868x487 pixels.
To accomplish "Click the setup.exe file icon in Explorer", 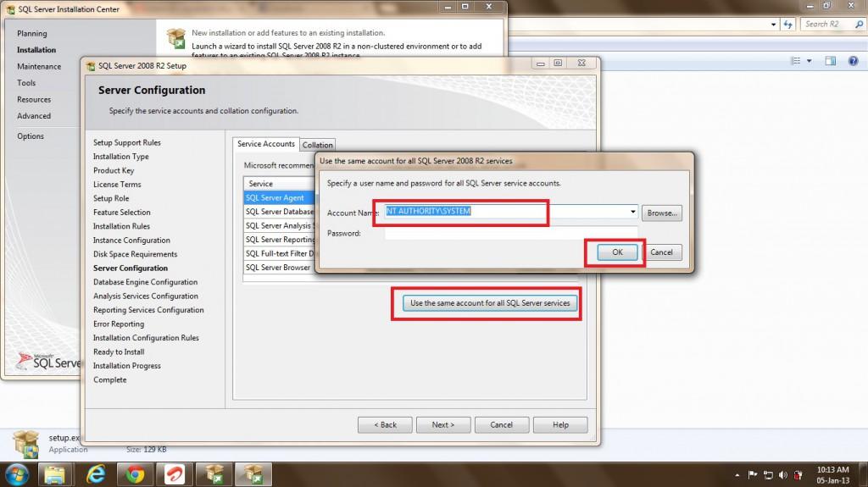I will 26,445.
